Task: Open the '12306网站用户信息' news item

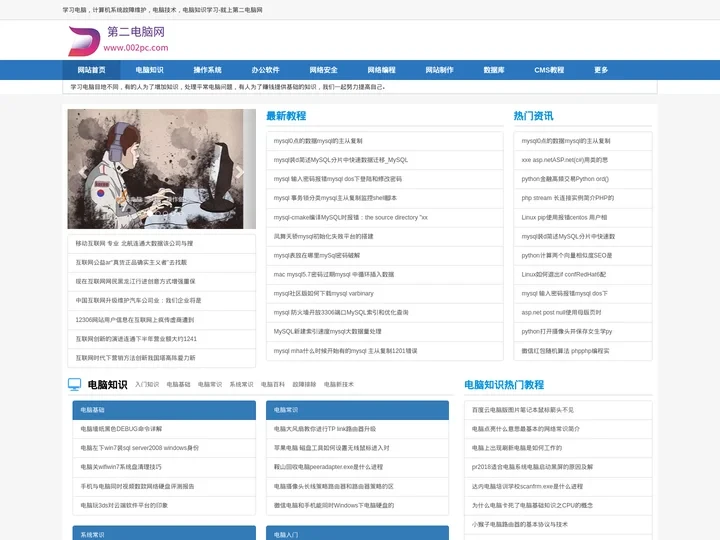Action: 162,320
